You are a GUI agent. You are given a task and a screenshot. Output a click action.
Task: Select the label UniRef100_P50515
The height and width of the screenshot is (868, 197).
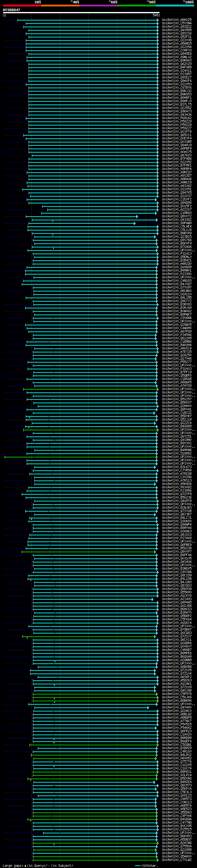tap(177, 724)
